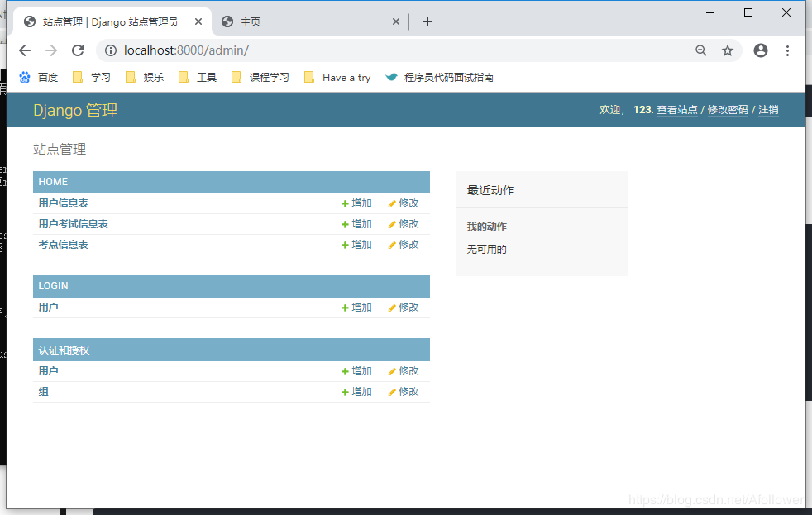Screen dimensions: 812x515
Task: Add a record to 用户考试信息表
Action: [356, 224]
